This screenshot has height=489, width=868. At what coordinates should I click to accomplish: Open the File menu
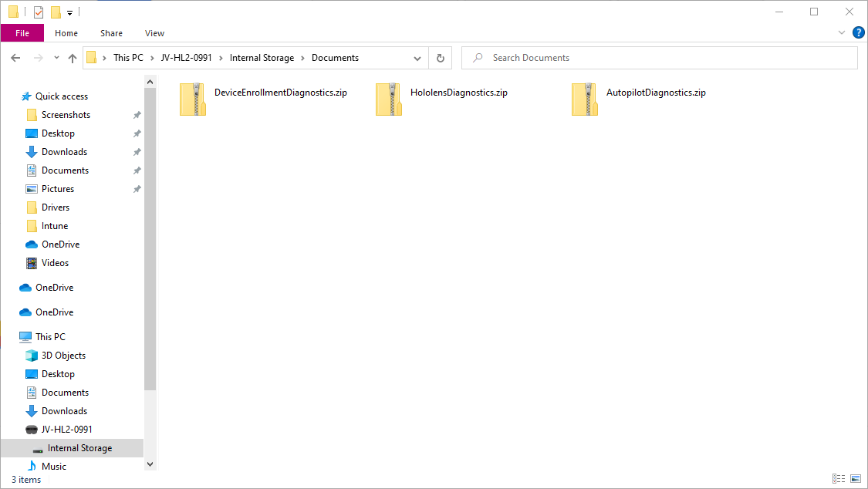coord(22,33)
